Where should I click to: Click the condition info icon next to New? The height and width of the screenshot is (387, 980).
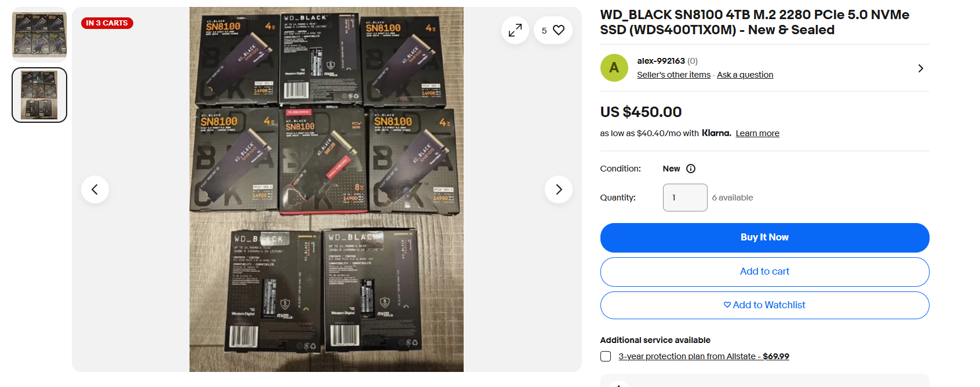[691, 169]
